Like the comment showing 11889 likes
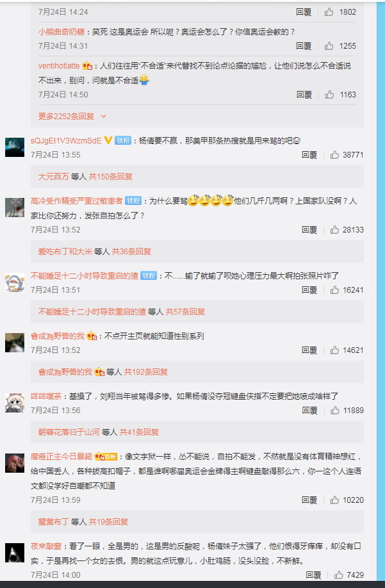 pos(335,410)
